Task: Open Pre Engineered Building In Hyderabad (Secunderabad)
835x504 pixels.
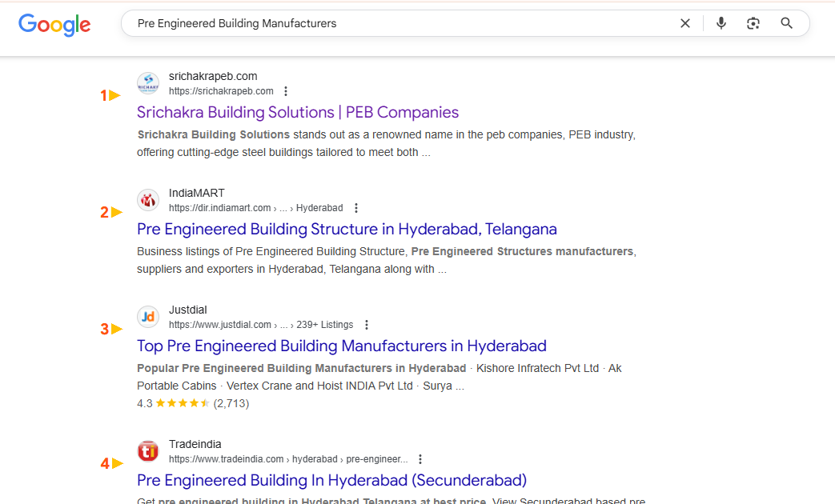Action: click(x=331, y=480)
